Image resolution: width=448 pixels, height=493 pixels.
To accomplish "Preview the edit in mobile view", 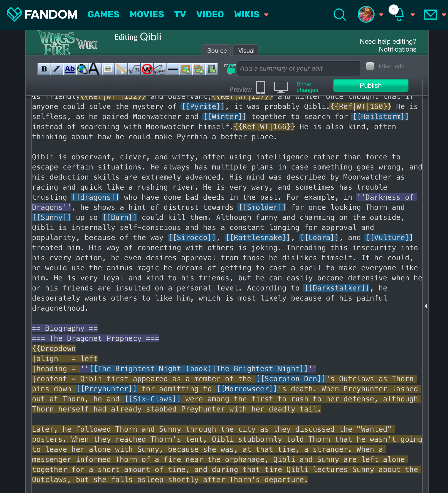I will coord(260,87).
